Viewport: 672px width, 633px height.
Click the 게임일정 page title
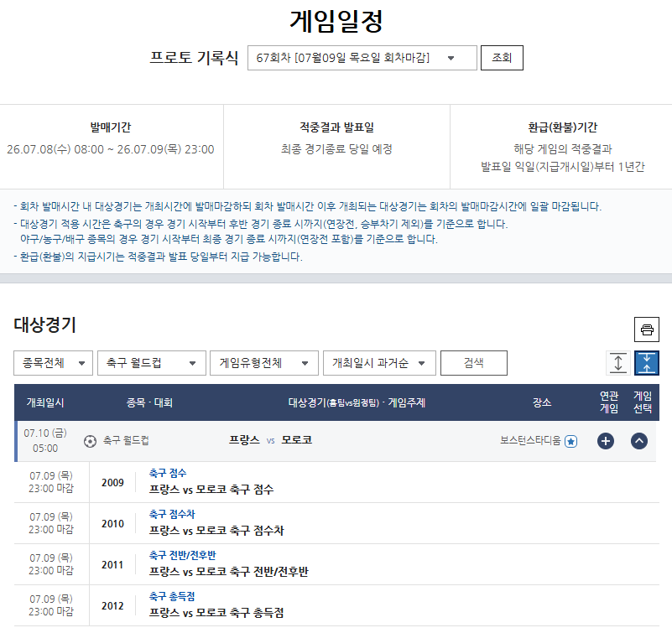(336, 21)
